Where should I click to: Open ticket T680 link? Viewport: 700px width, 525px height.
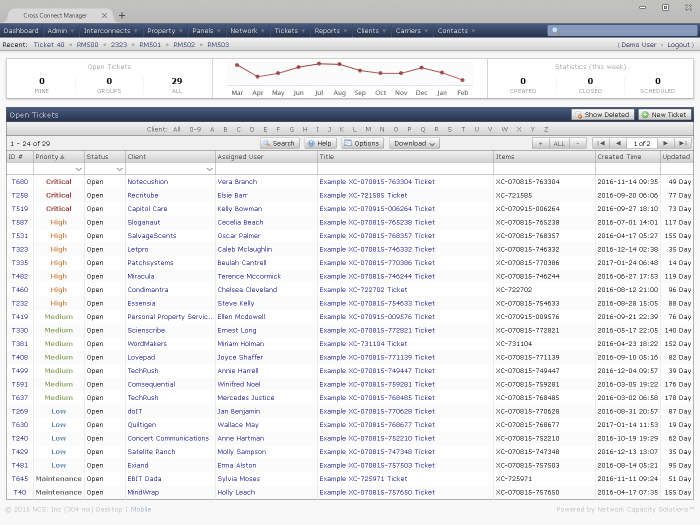coord(19,182)
